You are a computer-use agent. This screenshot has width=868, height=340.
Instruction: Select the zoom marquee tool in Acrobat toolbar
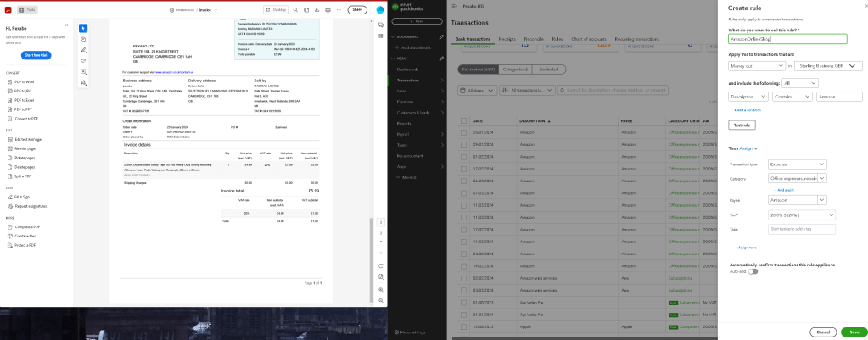(83, 40)
